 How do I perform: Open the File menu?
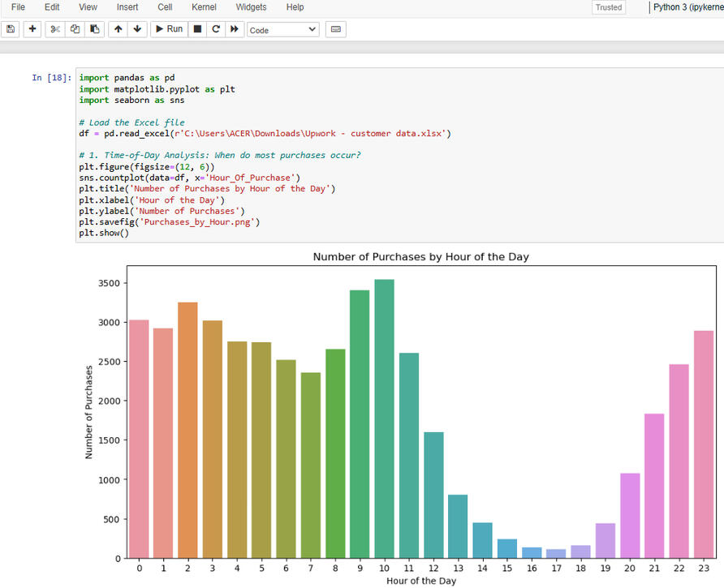pos(18,7)
